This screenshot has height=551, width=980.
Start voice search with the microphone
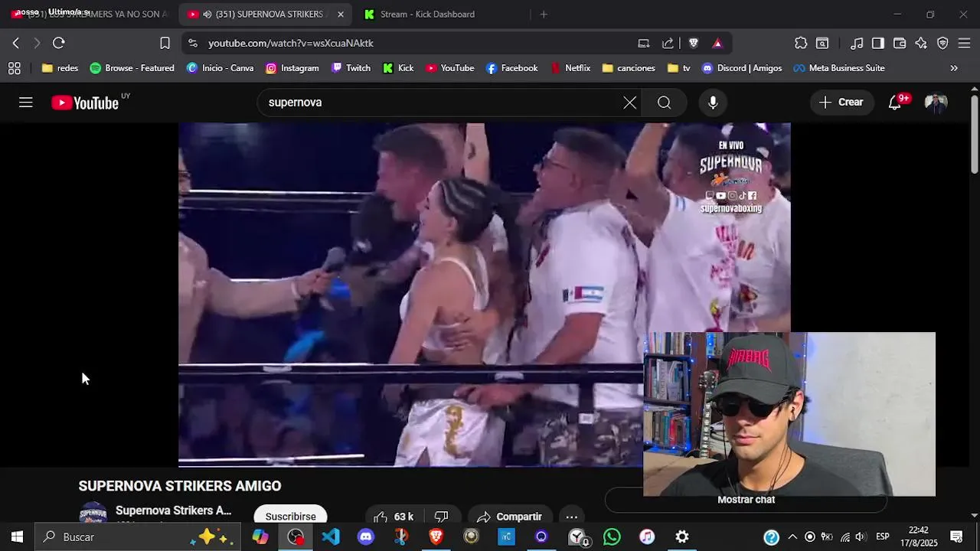click(x=713, y=103)
